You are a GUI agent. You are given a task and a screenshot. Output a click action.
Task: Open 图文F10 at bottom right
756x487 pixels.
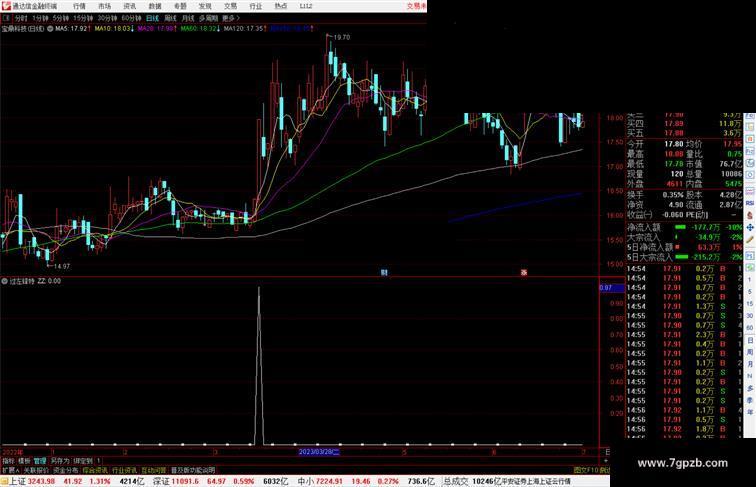pyautogui.click(x=586, y=470)
